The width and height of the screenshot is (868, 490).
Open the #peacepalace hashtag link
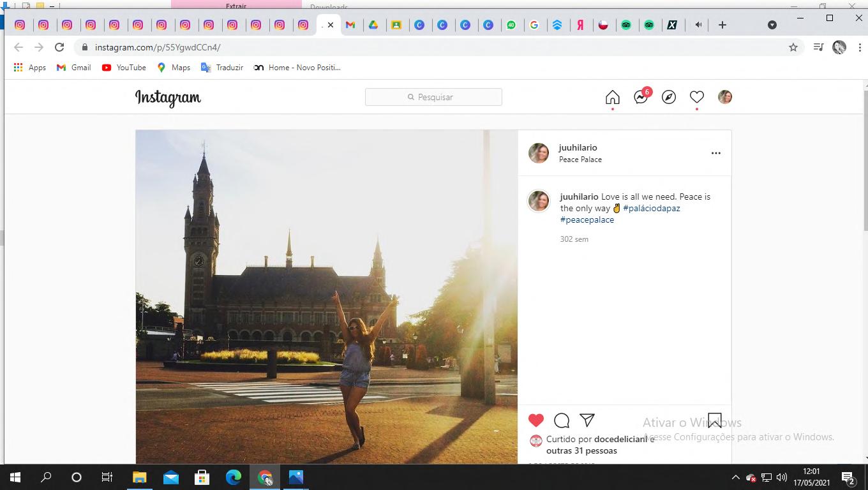click(x=587, y=219)
